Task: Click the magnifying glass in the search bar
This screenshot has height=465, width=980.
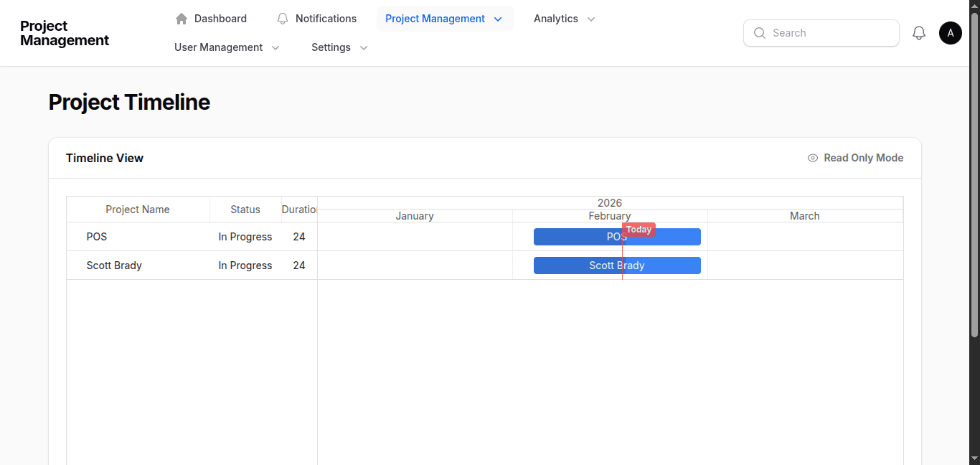Action: coord(759,33)
